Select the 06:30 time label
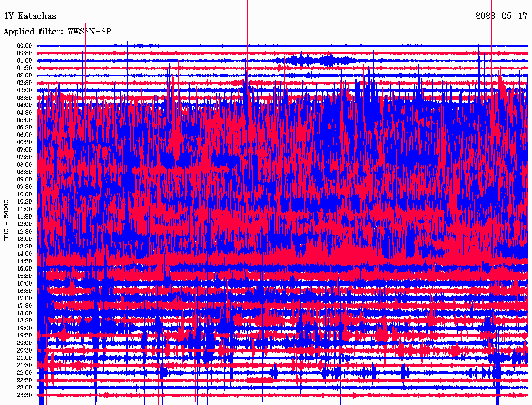 tap(24, 142)
